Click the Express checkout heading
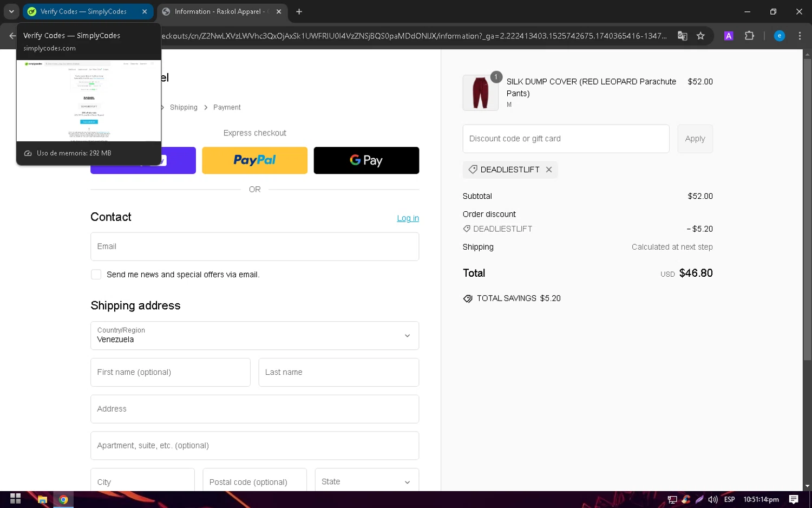 coord(254,133)
